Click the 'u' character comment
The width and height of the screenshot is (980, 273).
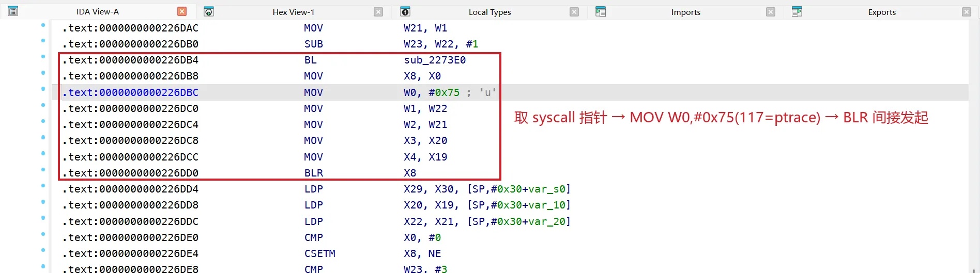(488, 92)
